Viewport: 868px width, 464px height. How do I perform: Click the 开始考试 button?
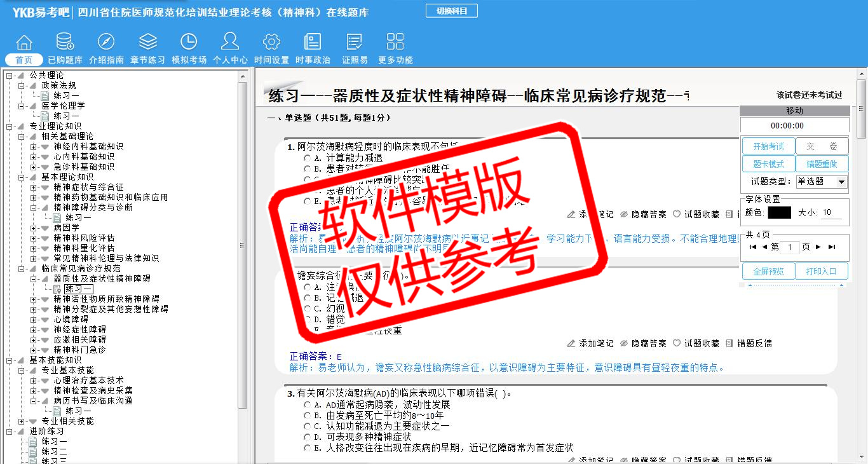pyautogui.click(x=768, y=146)
